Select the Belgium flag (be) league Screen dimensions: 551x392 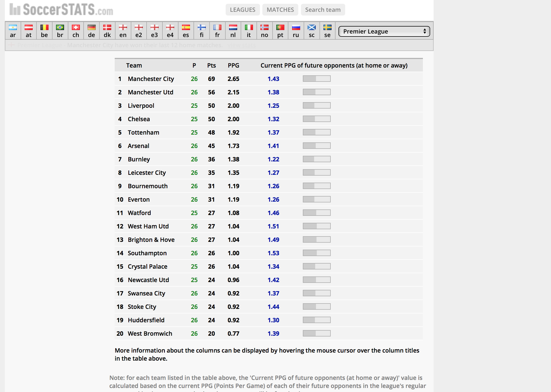(x=44, y=31)
